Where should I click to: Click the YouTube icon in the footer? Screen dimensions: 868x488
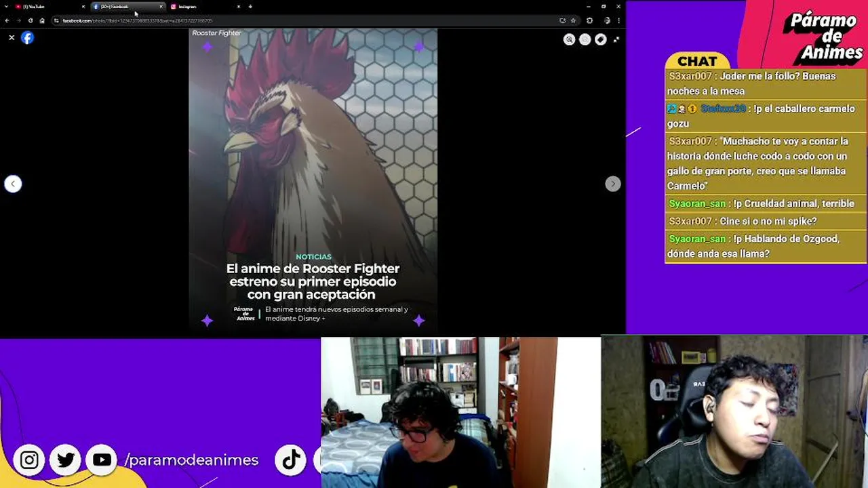pyautogui.click(x=102, y=460)
